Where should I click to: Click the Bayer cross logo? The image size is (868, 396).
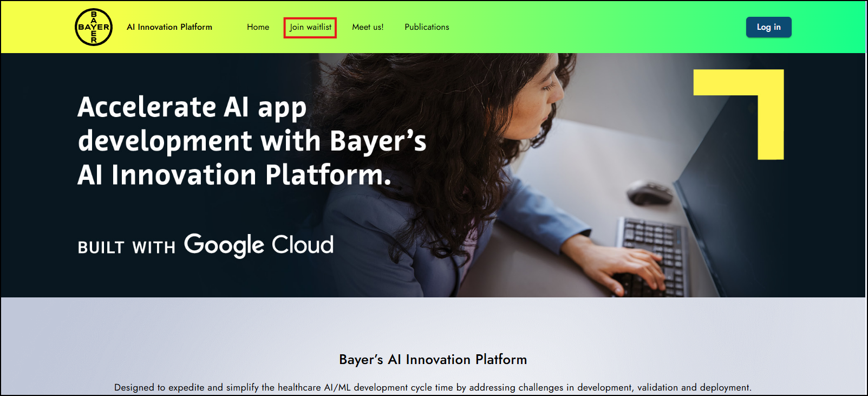pos(94,27)
